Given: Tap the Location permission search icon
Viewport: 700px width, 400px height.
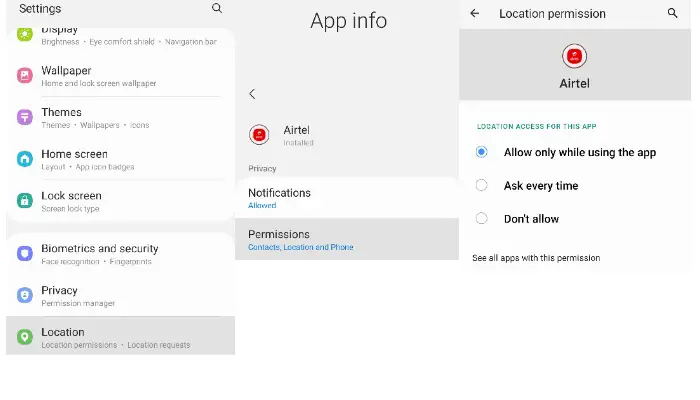Looking at the screenshot, I should 672,13.
